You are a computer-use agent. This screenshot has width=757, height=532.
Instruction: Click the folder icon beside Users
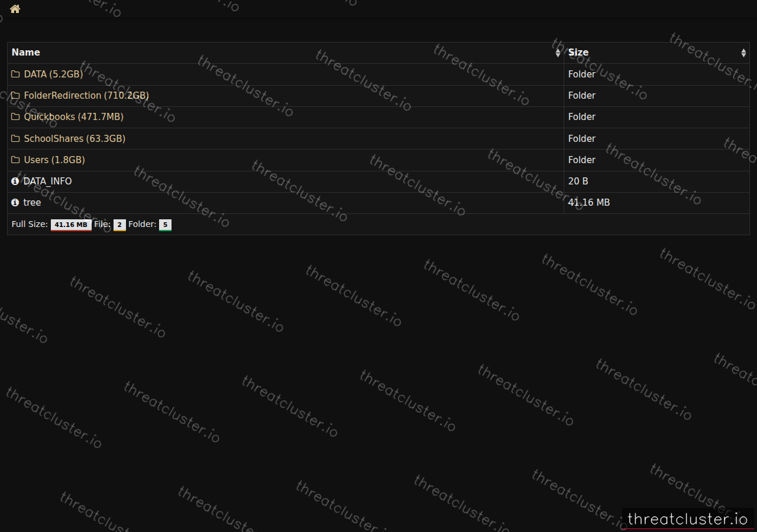coord(15,160)
